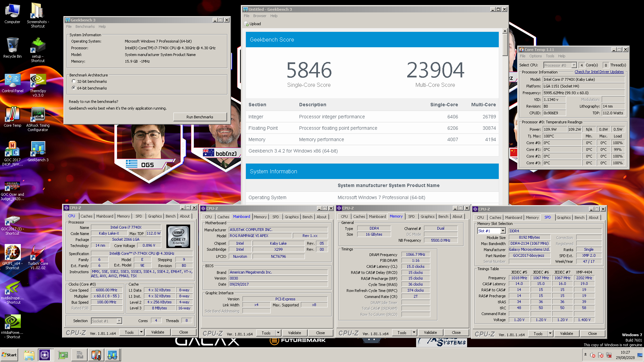Click the Memory row in the Geekbench results table
The height and width of the screenshot is (362, 644).
(372, 139)
